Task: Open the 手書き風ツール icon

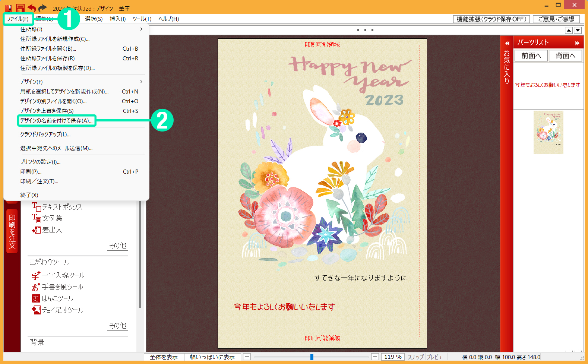Action: [x=36, y=287]
